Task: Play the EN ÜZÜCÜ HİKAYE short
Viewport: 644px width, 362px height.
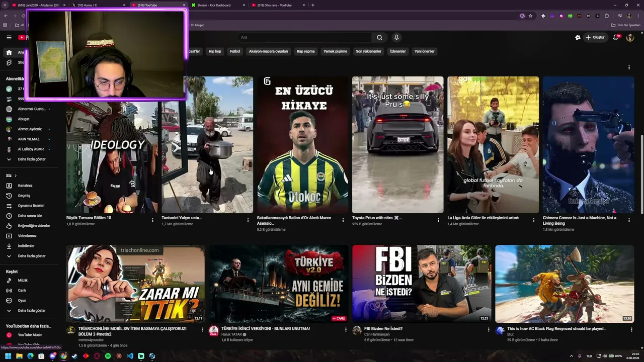Action: pos(302,145)
